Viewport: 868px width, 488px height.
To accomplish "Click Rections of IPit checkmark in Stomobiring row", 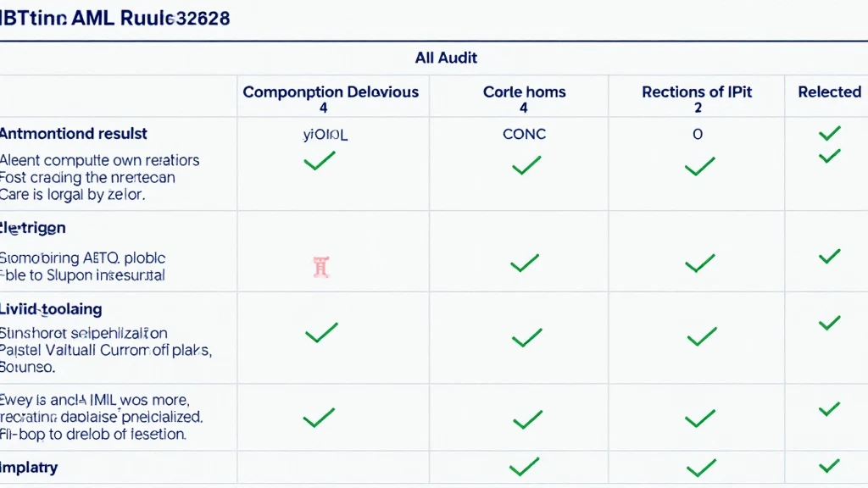I will pyautogui.click(x=699, y=263).
